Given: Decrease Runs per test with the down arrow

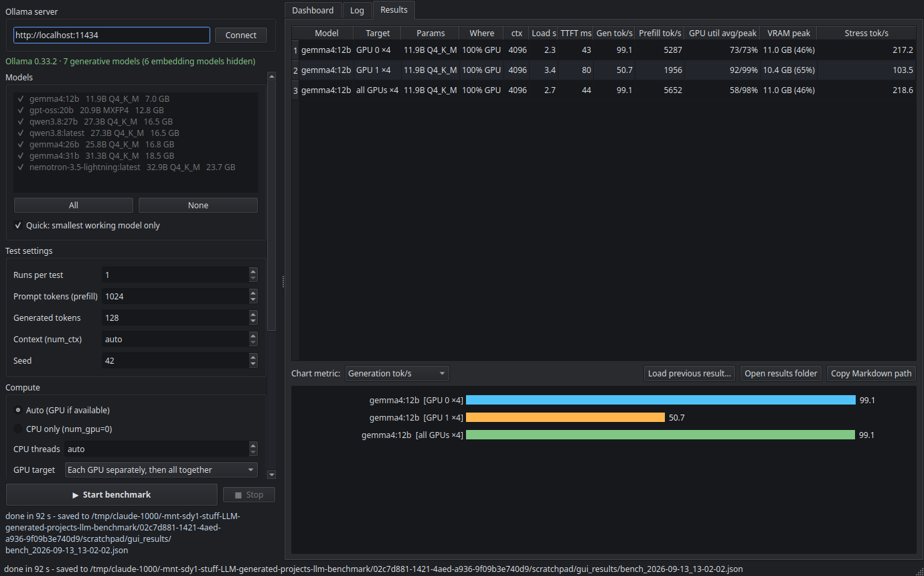Looking at the screenshot, I should tap(252, 279).
